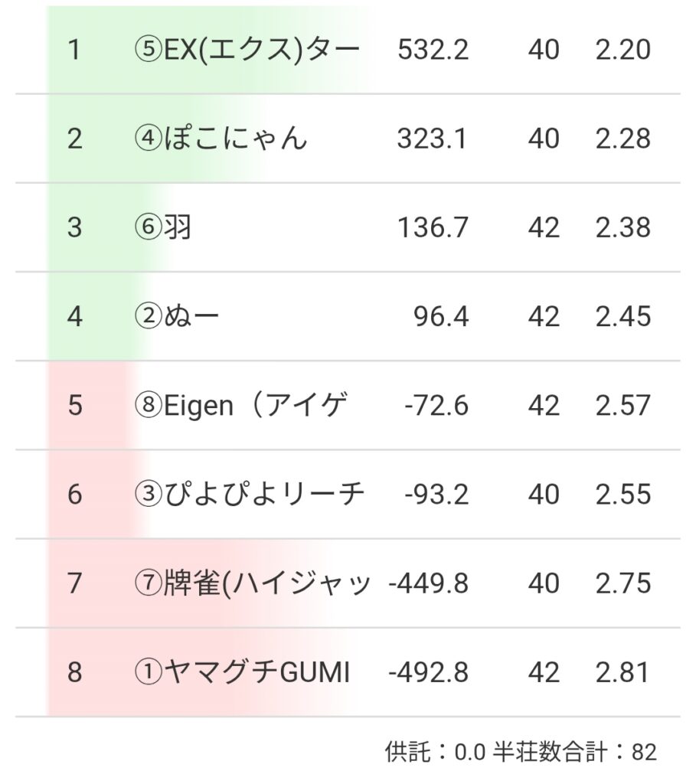Viewport: 696px width, 784px height.
Task: Select the -492.8 points value
Action: 428,673
